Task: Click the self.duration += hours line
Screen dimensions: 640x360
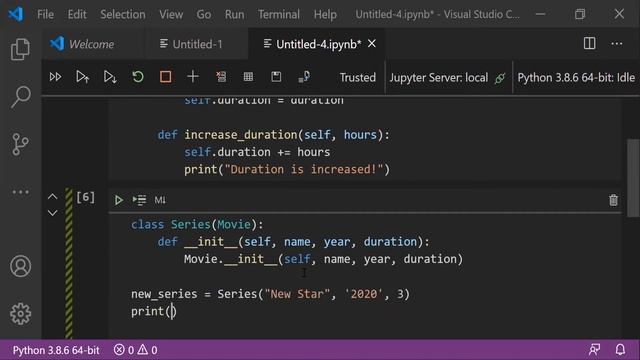Action: click(x=257, y=152)
